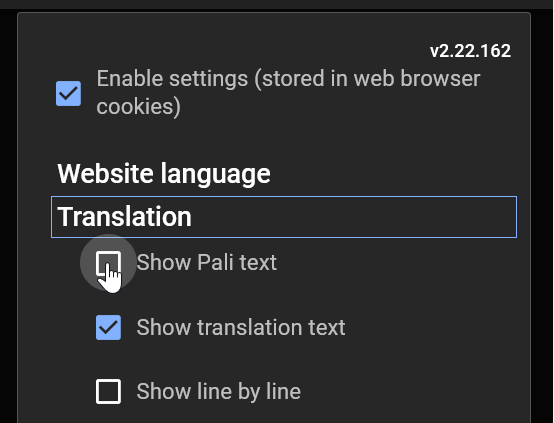Image resolution: width=554 pixels, height=423 pixels.
Task: Enable the Show Pali text checkbox
Action: coord(108,263)
